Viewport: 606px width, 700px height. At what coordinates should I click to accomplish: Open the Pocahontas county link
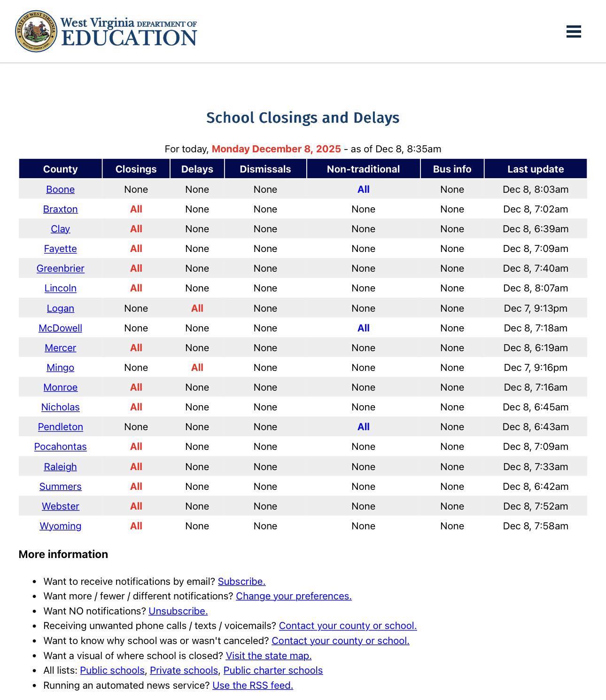click(x=60, y=447)
